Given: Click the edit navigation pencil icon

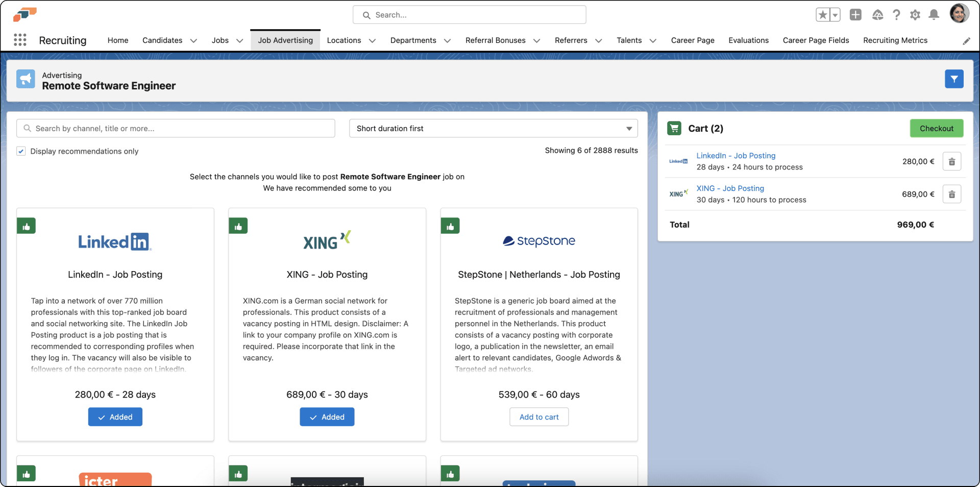Looking at the screenshot, I should pos(966,41).
